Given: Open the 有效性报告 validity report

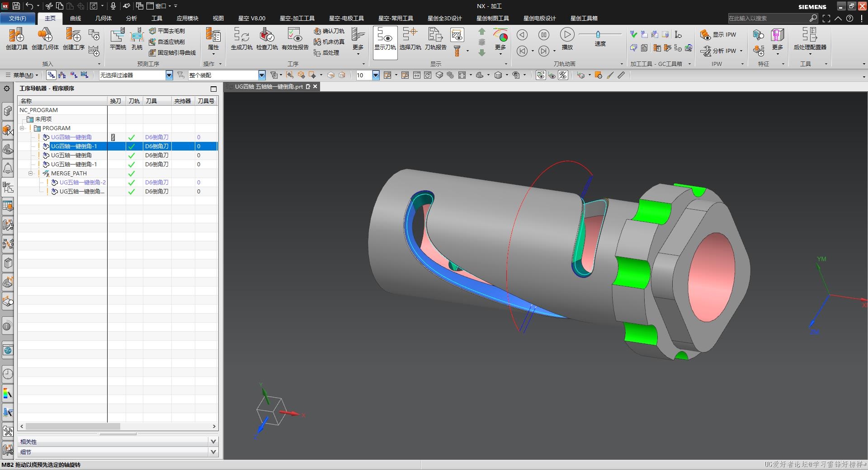Looking at the screenshot, I should [x=295, y=38].
